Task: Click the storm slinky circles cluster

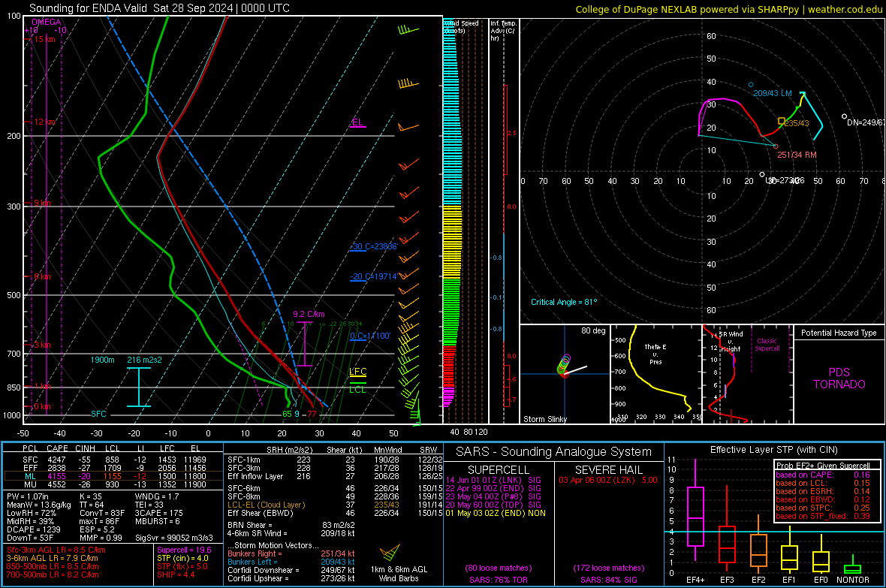Action: pyautogui.click(x=564, y=365)
